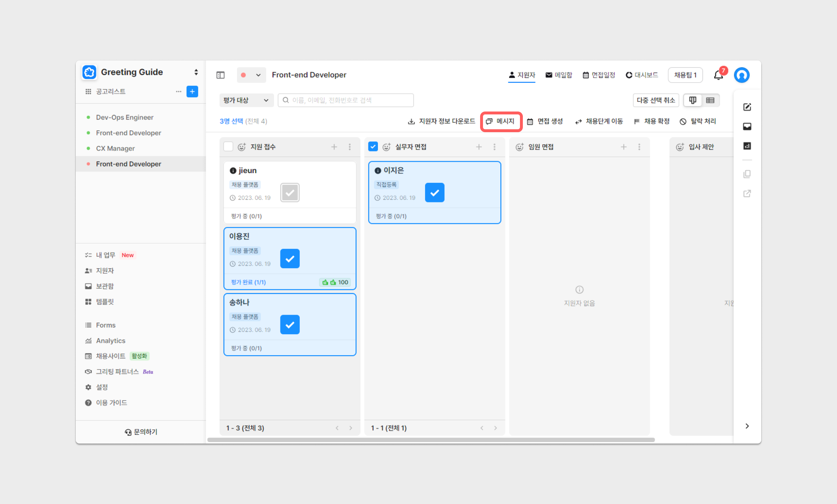The width and height of the screenshot is (837, 504).
Task: Expand the Greeting Guide workspace switcher
Action: pos(196,72)
